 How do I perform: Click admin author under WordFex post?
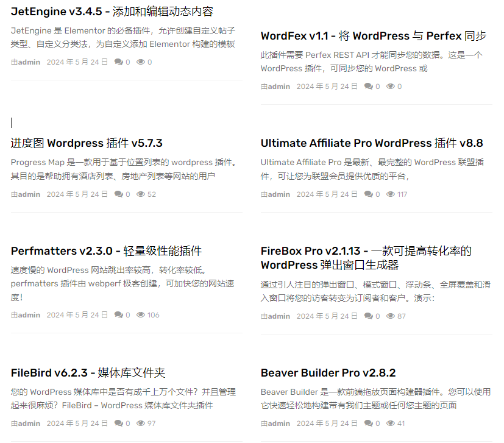279,87
